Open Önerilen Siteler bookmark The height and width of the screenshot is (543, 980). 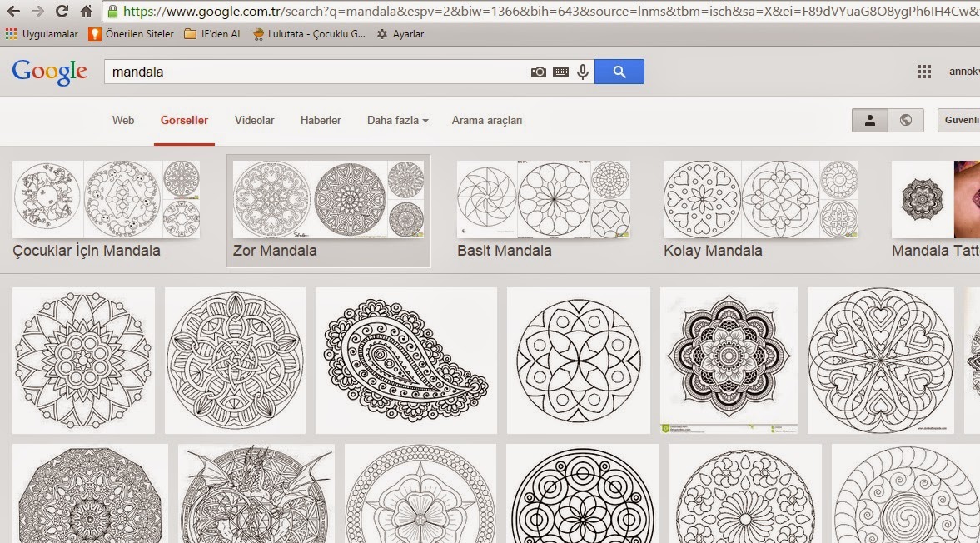point(131,34)
